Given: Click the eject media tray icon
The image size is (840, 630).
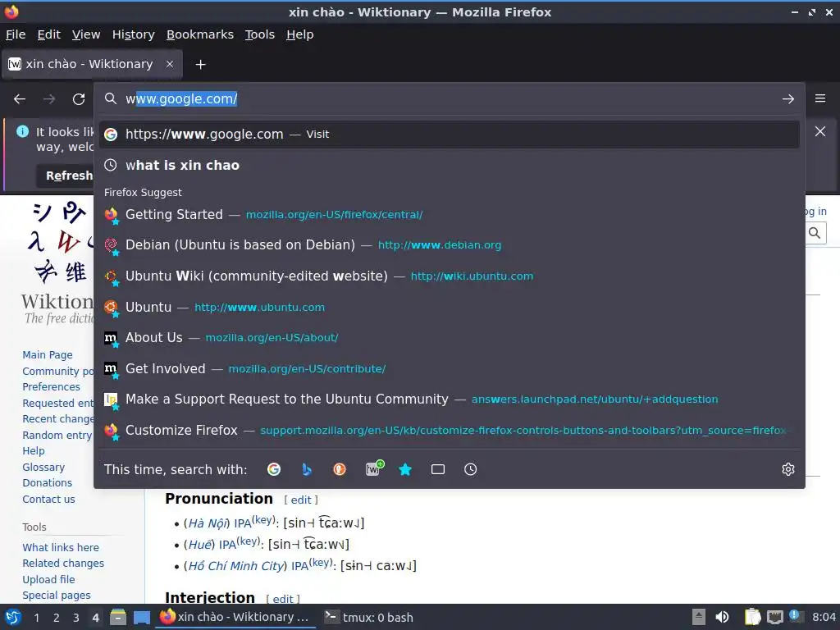Looking at the screenshot, I should pos(699,617).
